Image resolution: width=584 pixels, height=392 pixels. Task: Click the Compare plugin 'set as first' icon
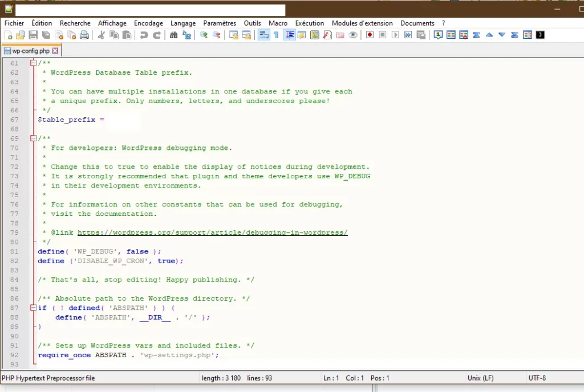pyautogui.click(x=439, y=35)
